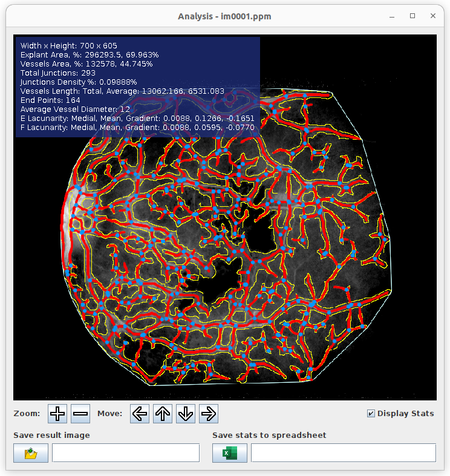Click the Excel save stats button
The width and height of the screenshot is (450, 476).
pyautogui.click(x=230, y=453)
